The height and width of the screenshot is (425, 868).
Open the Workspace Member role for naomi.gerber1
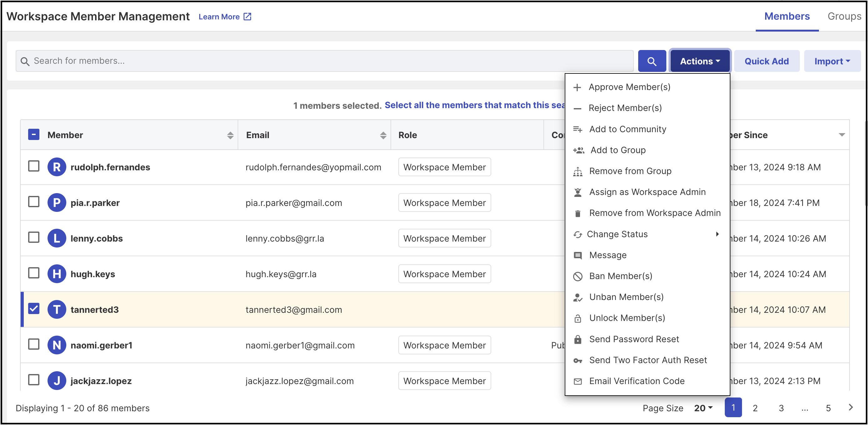[444, 345]
